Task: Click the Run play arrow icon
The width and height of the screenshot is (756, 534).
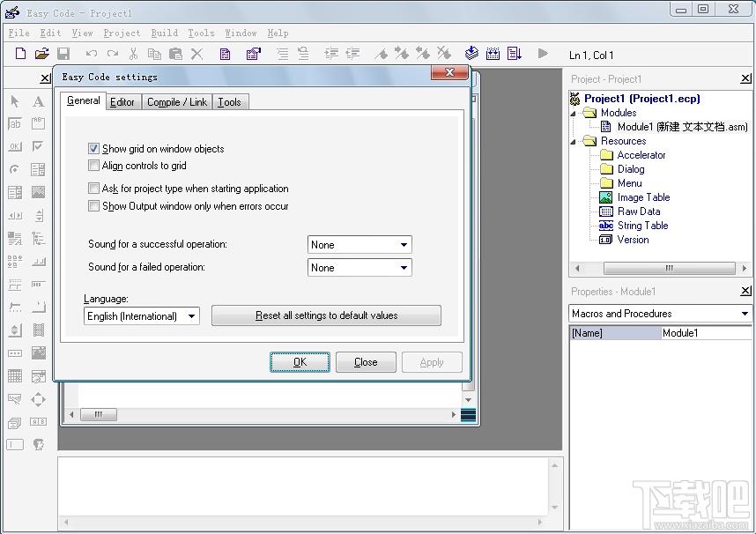Action: click(x=543, y=54)
